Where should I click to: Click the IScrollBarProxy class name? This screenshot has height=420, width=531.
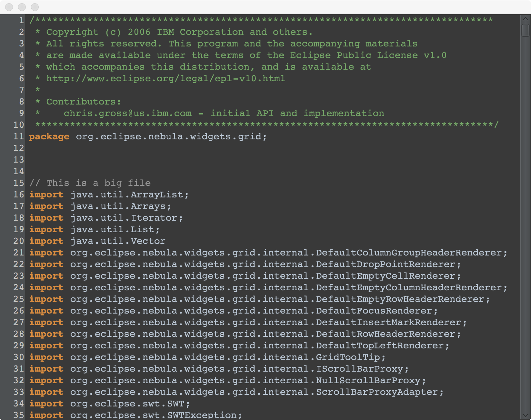[x=359, y=369]
